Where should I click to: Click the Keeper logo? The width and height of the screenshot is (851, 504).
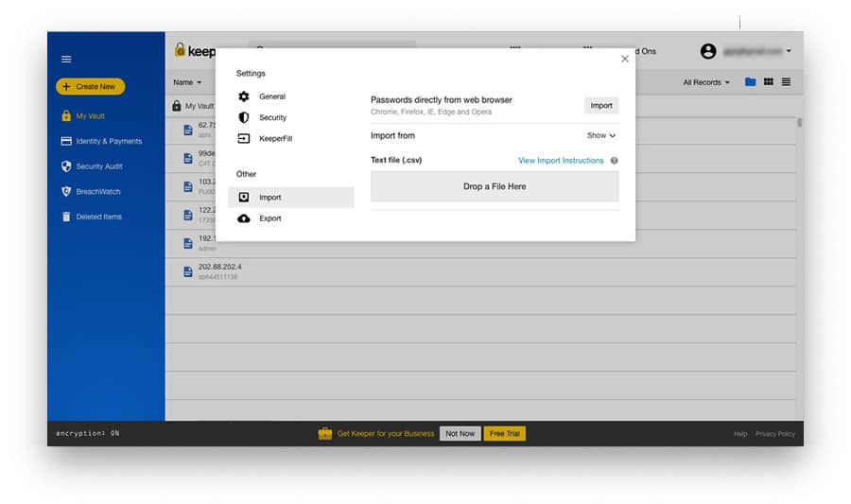195,50
